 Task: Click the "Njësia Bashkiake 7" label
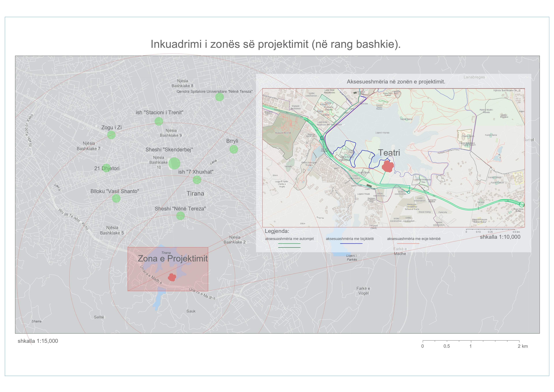coord(89,146)
